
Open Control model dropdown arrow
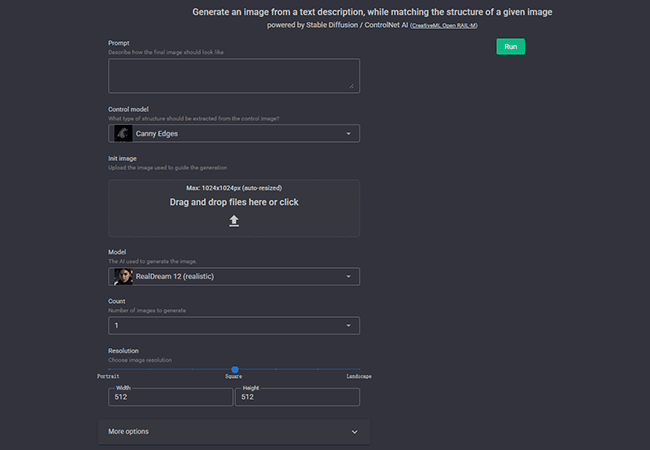pos(348,133)
